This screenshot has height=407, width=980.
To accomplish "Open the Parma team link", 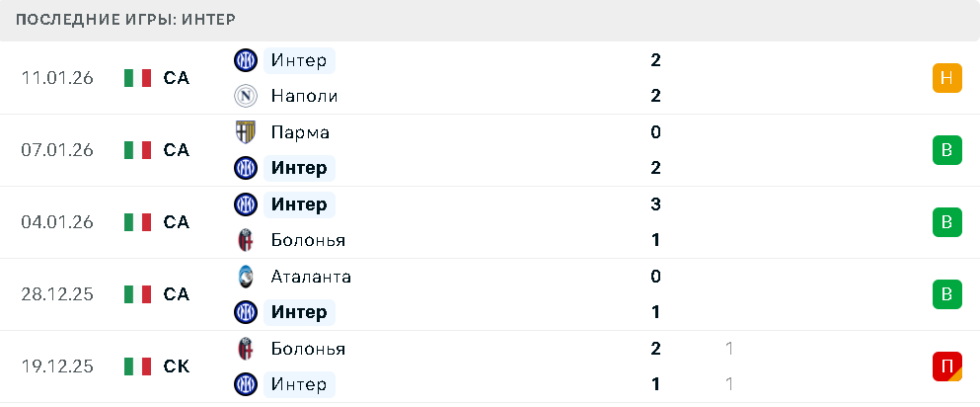I will [300, 132].
